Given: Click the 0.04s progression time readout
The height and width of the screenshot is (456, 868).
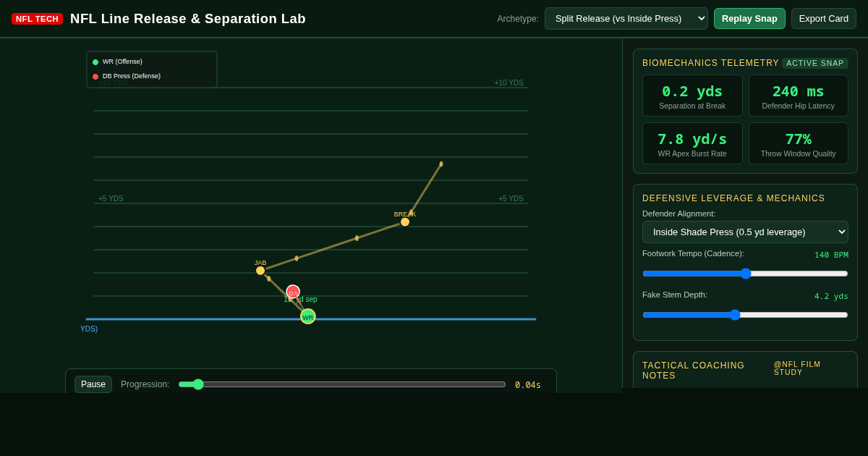Looking at the screenshot, I should (x=528, y=385).
